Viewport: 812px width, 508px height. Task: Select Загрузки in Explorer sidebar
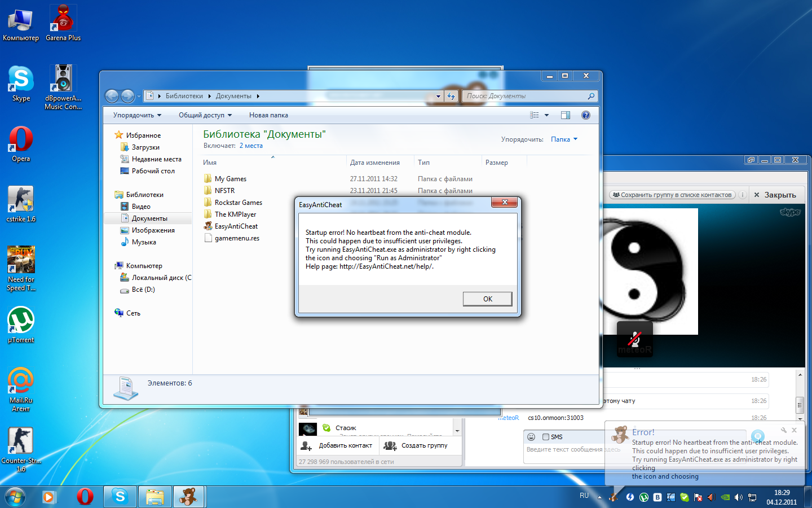click(x=145, y=147)
